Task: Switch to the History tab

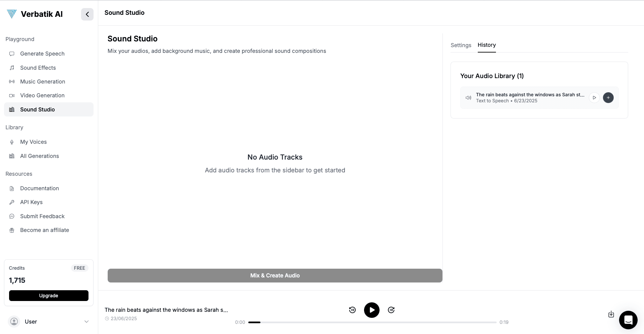Action: [x=487, y=45]
